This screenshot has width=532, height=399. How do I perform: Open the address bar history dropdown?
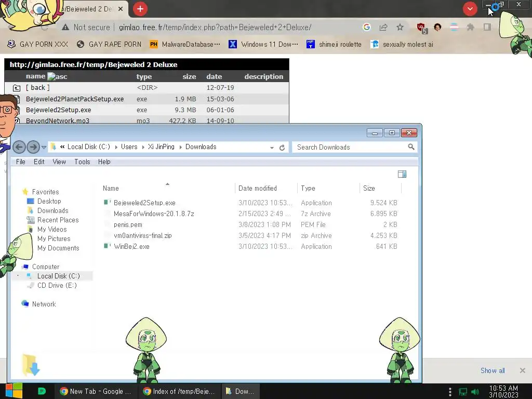pos(272,148)
